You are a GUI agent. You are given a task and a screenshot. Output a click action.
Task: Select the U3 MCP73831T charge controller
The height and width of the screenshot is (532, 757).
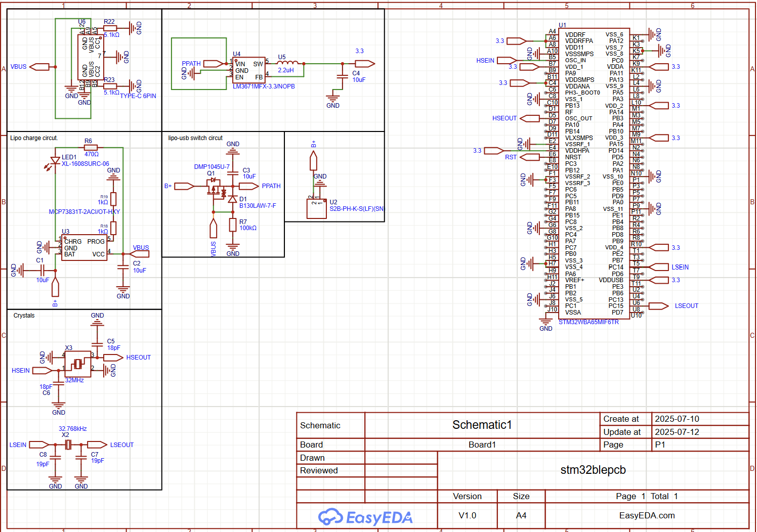[83, 247]
